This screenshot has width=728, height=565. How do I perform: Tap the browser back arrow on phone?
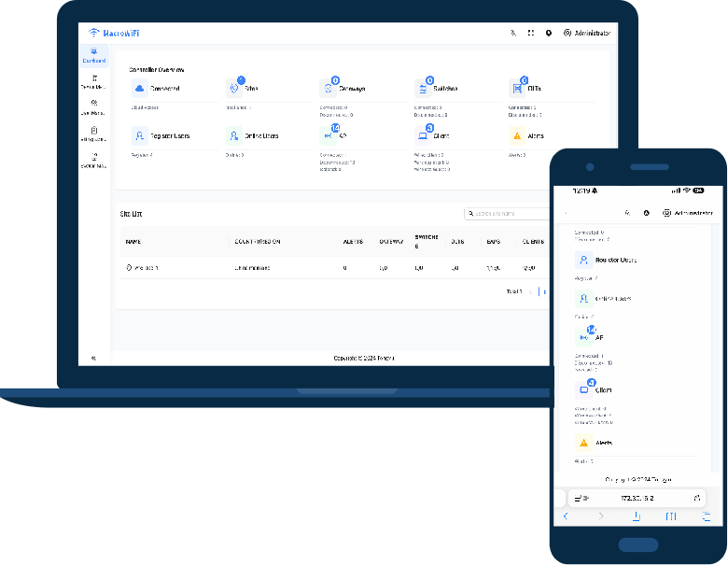(566, 516)
